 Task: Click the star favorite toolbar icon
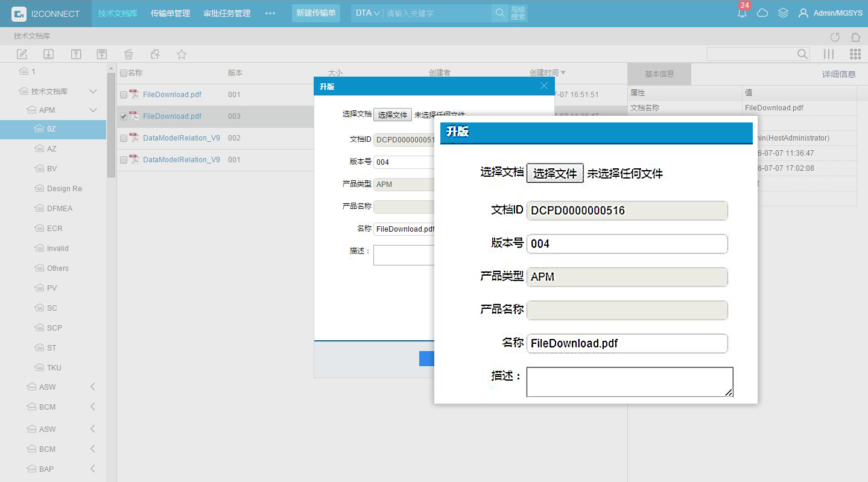(x=182, y=54)
